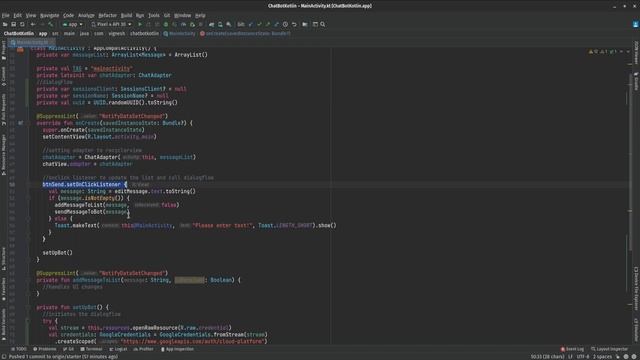Click the app breadcrumb

tap(43, 34)
